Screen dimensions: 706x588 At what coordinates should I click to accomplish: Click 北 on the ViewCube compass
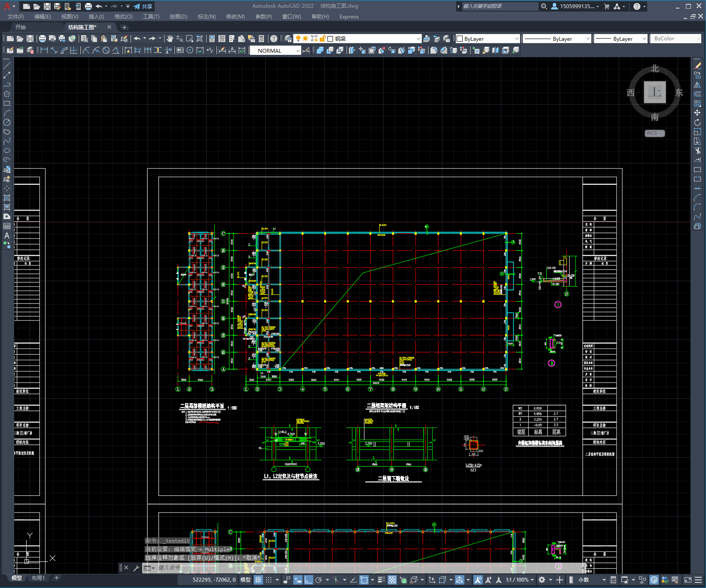654,69
